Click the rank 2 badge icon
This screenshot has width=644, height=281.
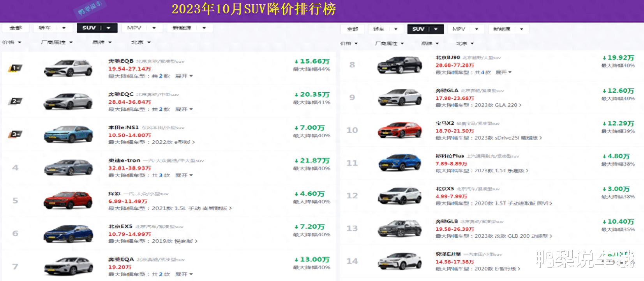(x=15, y=101)
